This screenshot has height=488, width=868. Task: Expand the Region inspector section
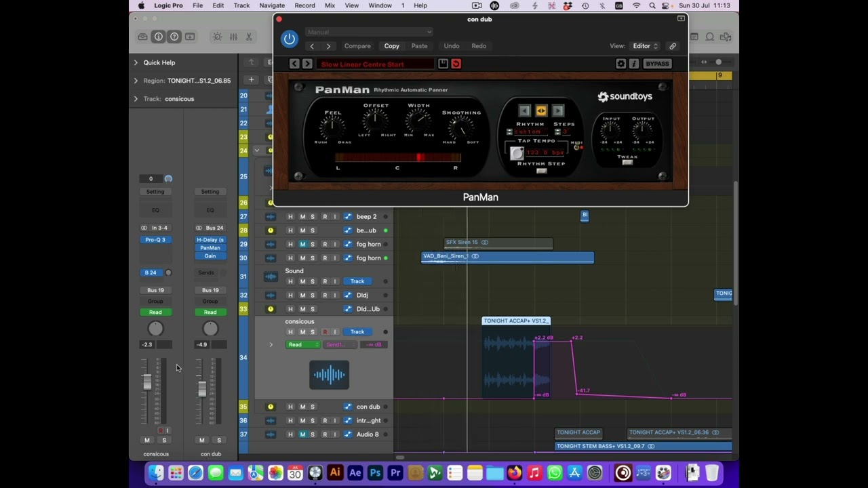click(136, 81)
